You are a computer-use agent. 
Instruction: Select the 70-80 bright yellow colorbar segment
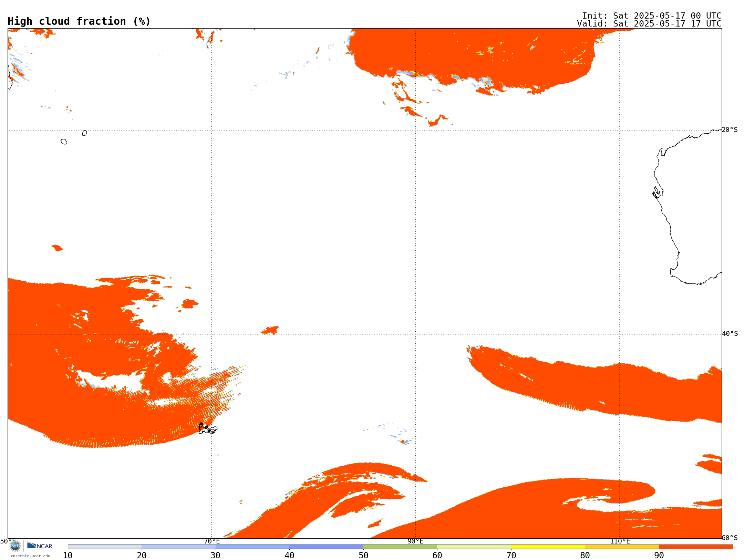pyautogui.click(x=548, y=547)
